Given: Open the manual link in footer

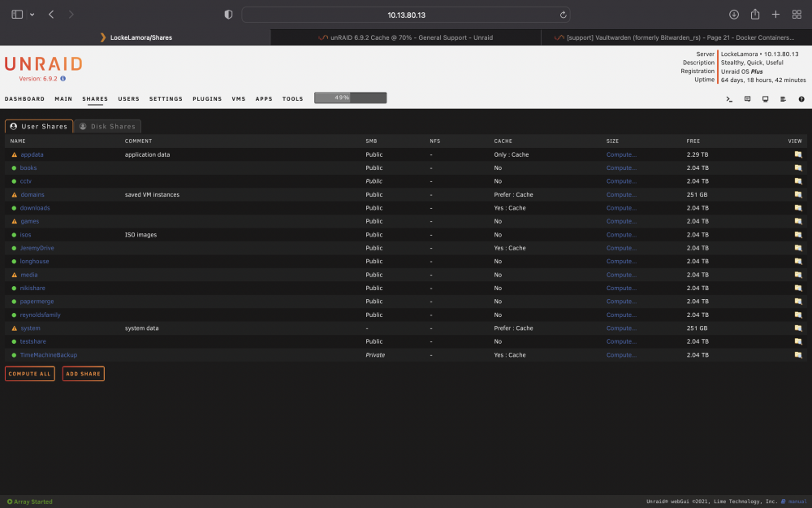Looking at the screenshot, I should [794, 501].
